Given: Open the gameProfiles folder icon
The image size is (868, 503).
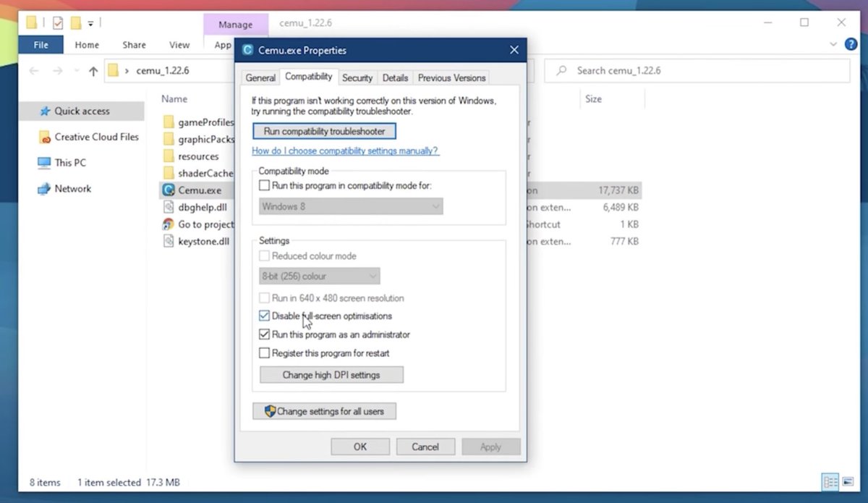Looking at the screenshot, I should 169,122.
